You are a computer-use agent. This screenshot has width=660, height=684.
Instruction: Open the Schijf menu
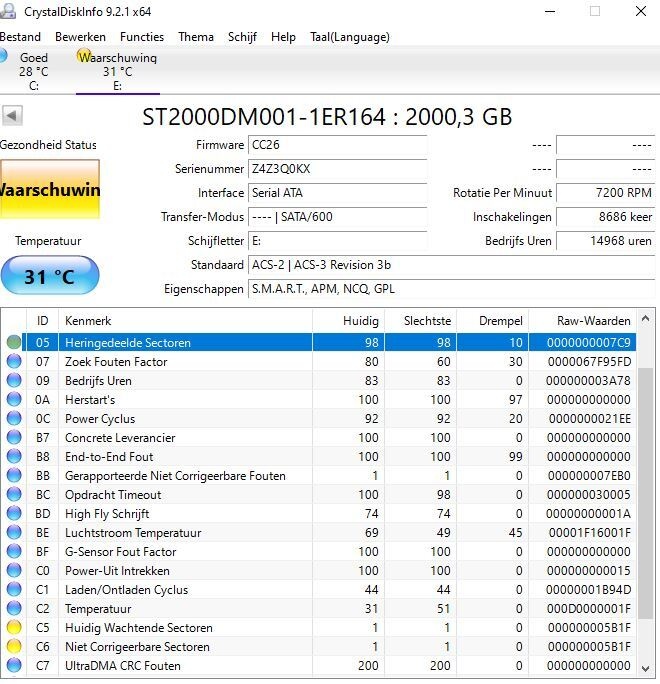pos(242,37)
